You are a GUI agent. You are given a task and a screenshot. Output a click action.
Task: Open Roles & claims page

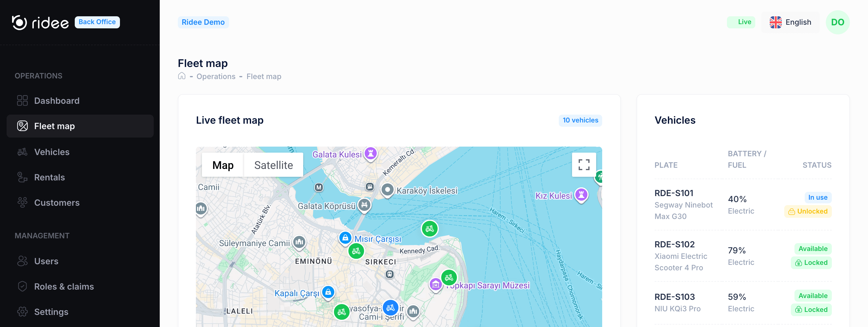(x=80, y=287)
